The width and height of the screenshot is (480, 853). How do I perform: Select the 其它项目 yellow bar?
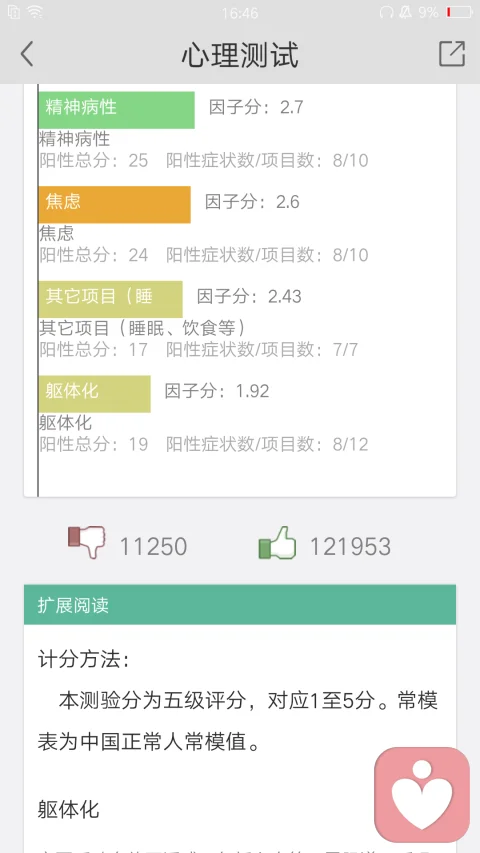click(110, 299)
